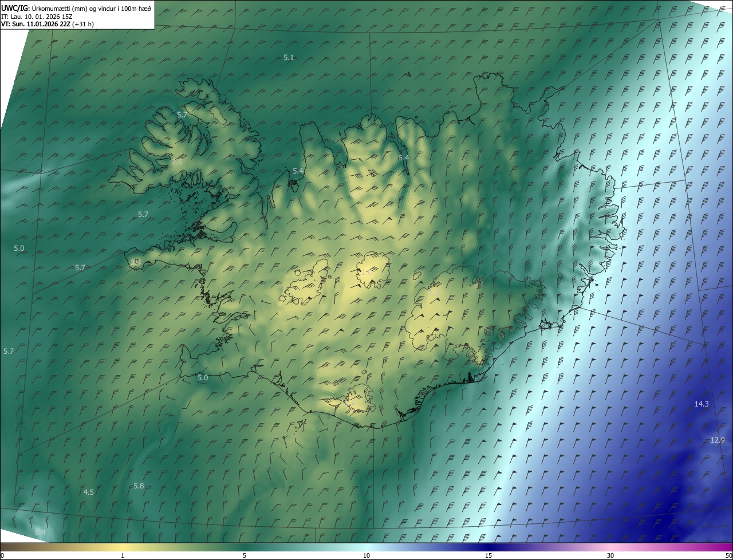Viewport: 733px width, 560px height.
Task: Click the 12.9 value label over the ocean
Action: point(718,440)
